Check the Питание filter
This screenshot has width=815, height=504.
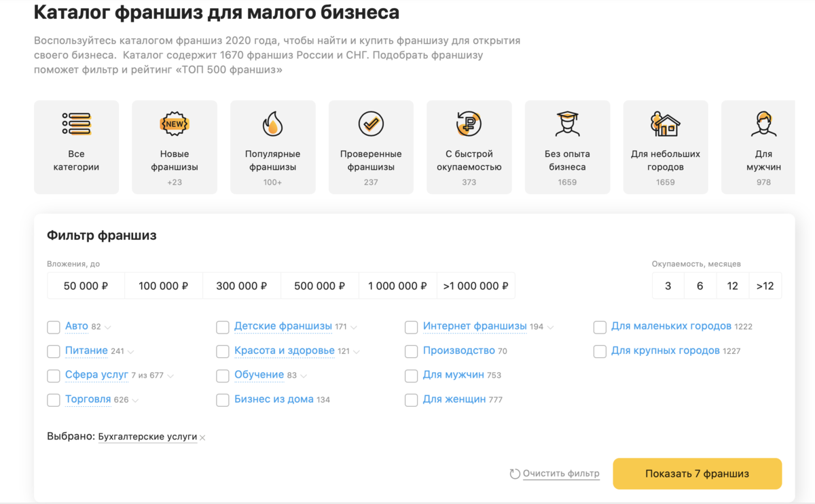point(54,351)
